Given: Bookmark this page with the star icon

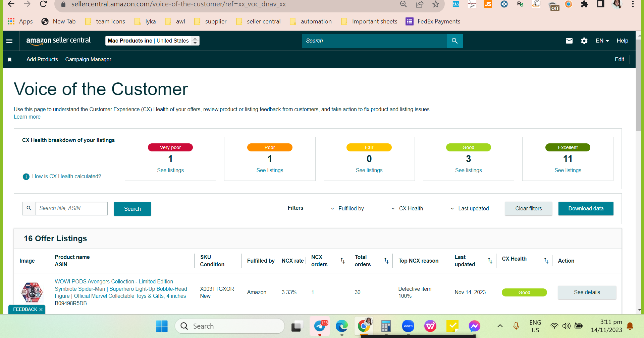Looking at the screenshot, I should pyautogui.click(x=436, y=4).
